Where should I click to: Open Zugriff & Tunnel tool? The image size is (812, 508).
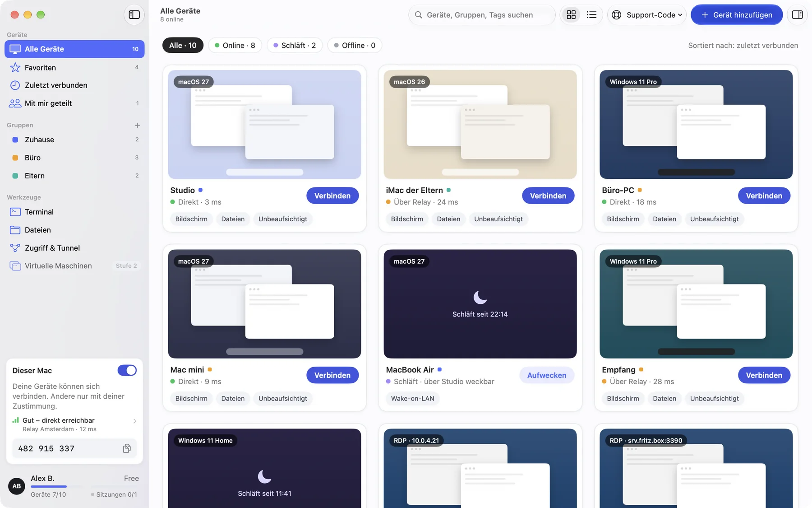click(74, 248)
